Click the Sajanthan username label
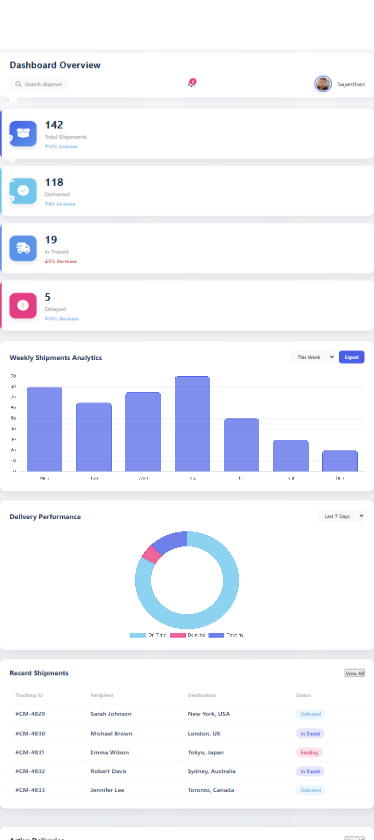 (351, 84)
